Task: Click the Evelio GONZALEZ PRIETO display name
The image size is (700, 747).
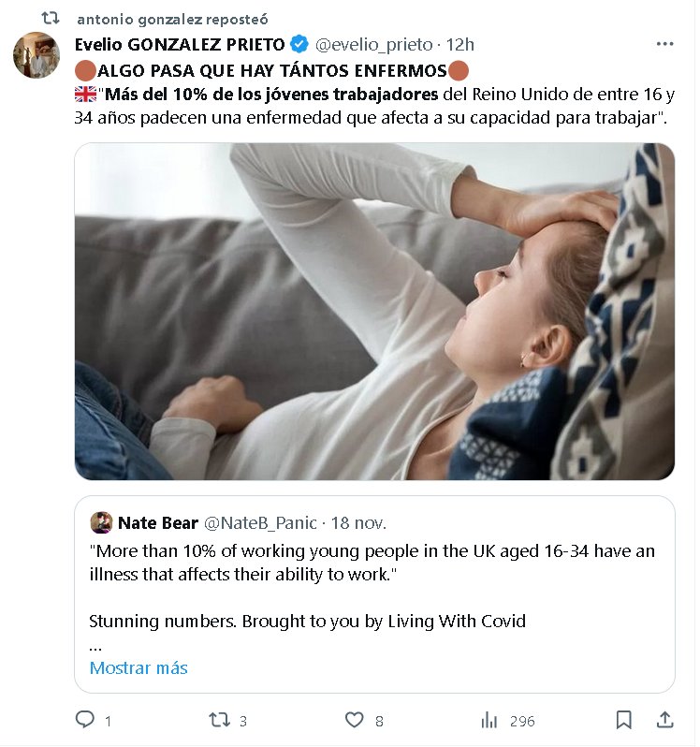Action: (x=180, y=44)
